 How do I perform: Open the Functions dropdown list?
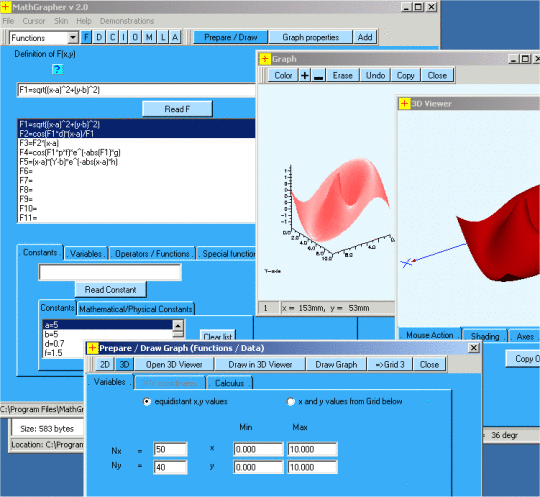pyautogui.click(x=73, y=38)
